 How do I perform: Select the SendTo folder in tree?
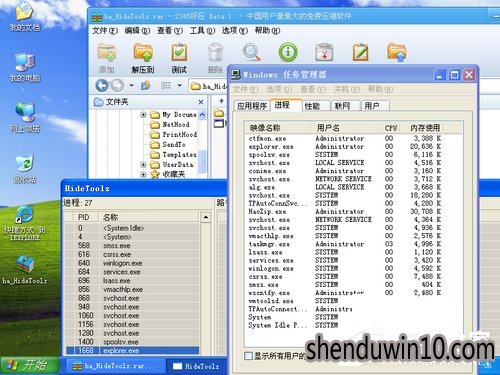point(168,145)
